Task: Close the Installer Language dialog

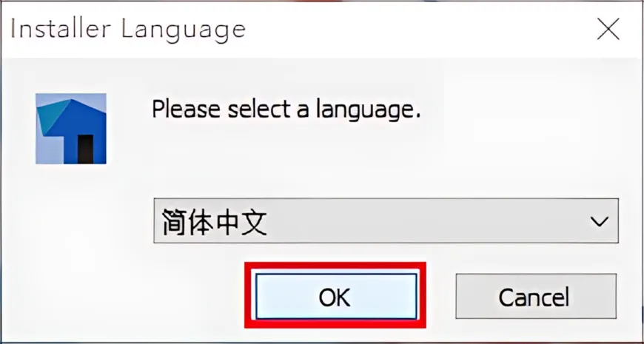Action: (608, 30)
